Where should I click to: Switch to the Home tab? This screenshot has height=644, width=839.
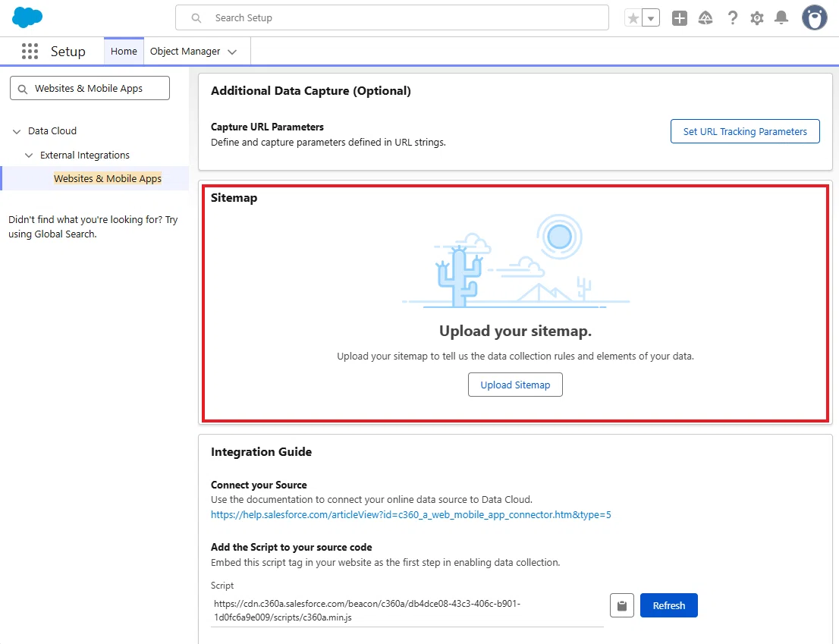[124, 52]
